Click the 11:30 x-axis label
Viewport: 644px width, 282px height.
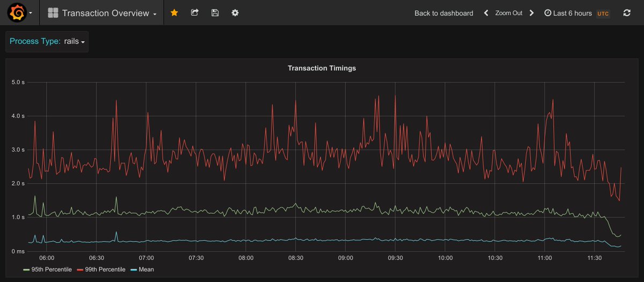point(595,258)
